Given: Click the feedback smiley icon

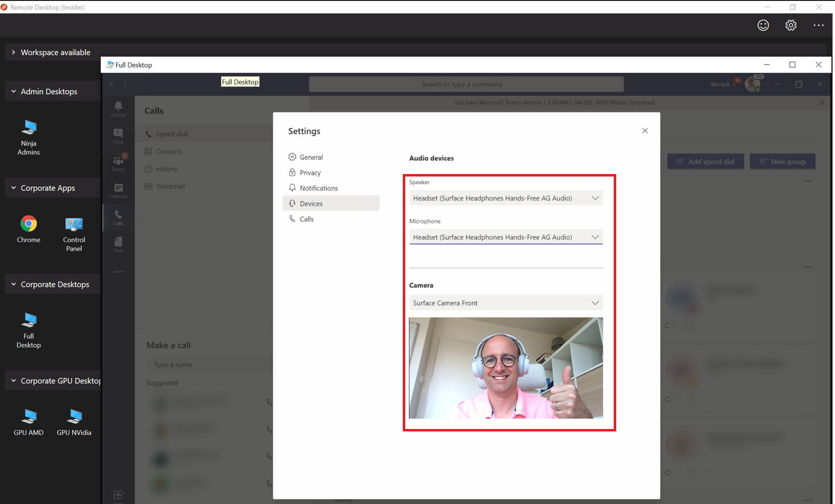Looking at the screenshot, I should (x=763, y=25).
